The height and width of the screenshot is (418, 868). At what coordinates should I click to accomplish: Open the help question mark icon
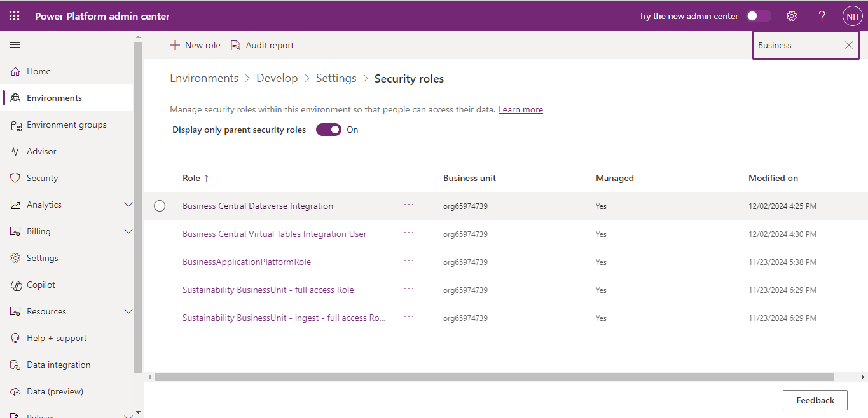click(822, 16)
